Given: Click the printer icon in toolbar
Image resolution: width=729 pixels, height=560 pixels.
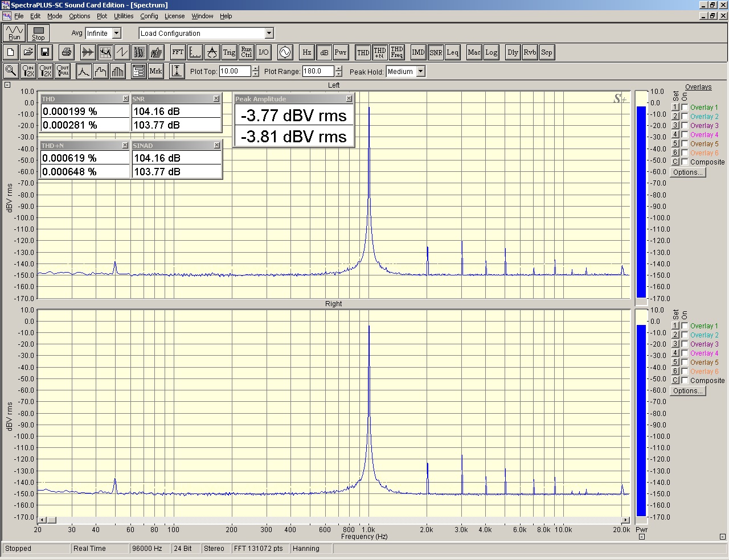Looking at the screenshot, I should coord(67,52).
